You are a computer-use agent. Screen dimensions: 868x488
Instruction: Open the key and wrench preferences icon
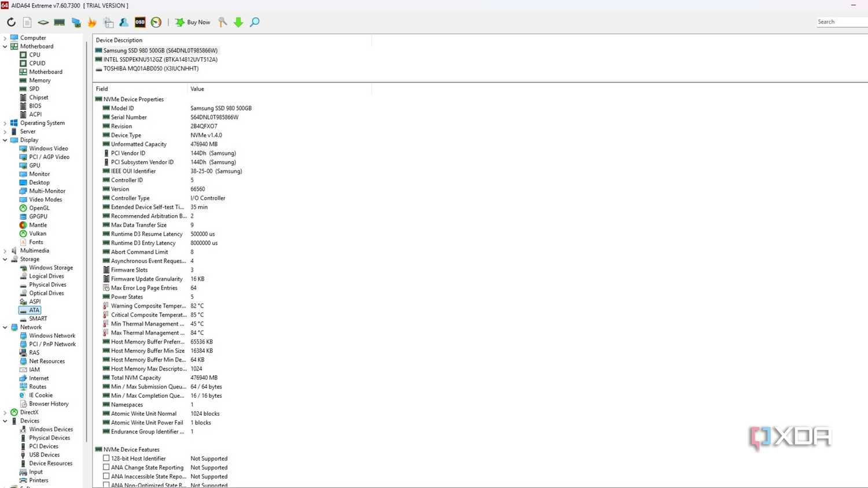pos(223,22)
